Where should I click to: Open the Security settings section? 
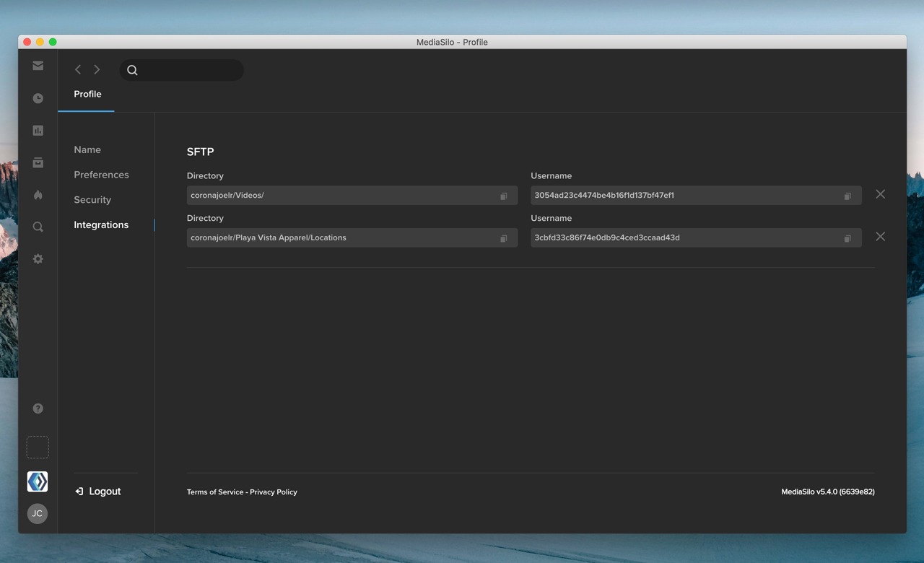[92, 200]
